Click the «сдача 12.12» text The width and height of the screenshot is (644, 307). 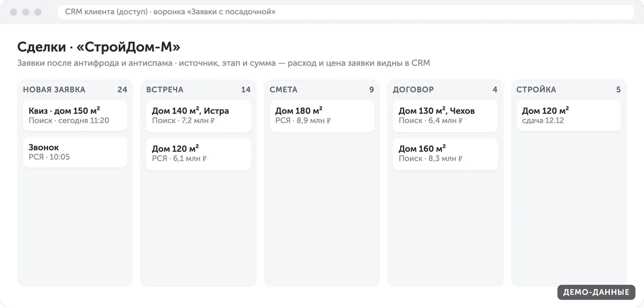tap(543, 121)
